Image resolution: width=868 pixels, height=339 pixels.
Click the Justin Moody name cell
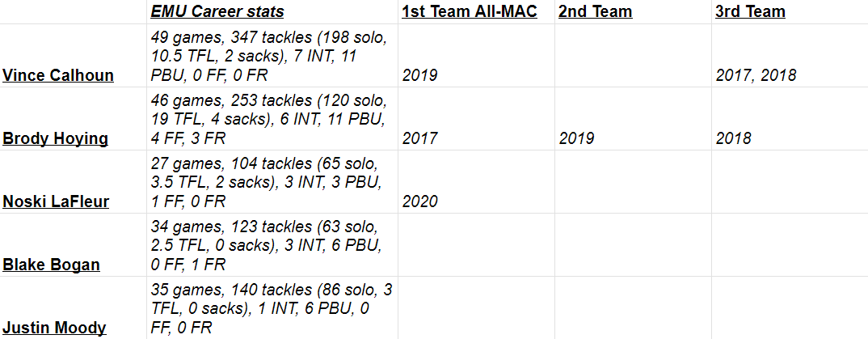click(54, 328)
